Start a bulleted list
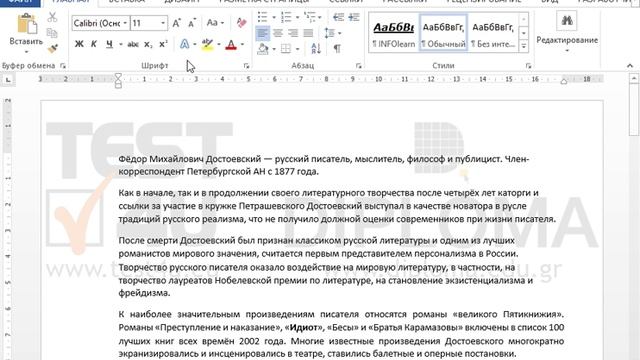 (263, 17)
